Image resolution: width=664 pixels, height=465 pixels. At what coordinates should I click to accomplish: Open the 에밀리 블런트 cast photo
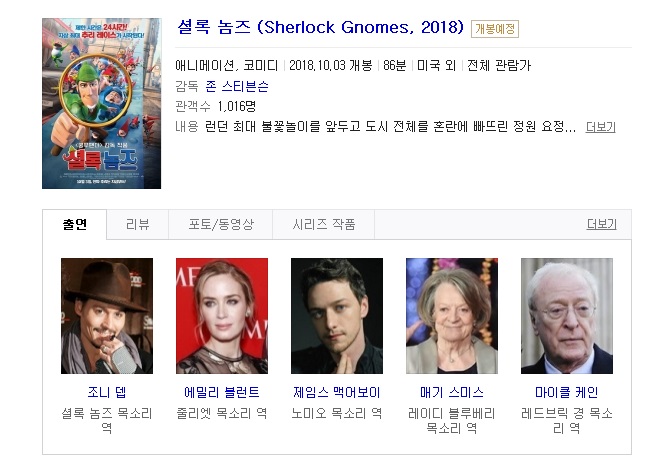[x=222, y=316]
